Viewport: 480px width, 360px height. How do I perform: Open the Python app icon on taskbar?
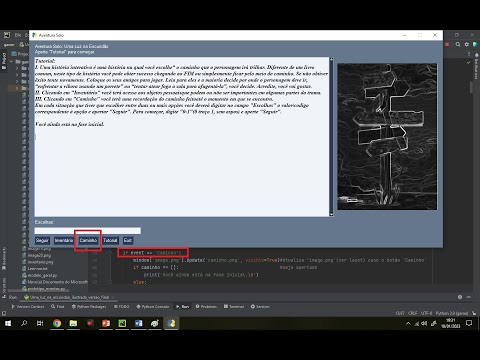click(x=171, y=323)
